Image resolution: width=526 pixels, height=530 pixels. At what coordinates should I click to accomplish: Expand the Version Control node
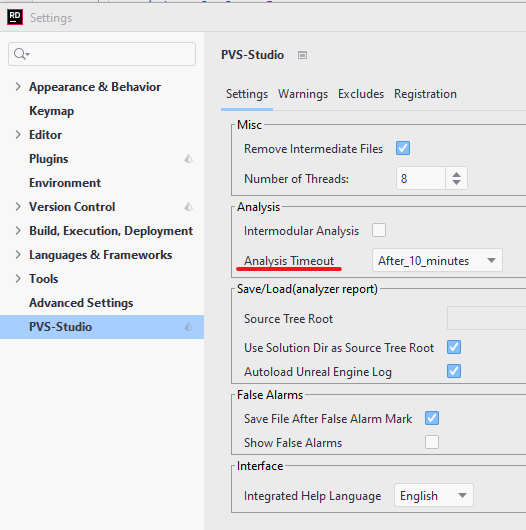[x=18, y=207]
